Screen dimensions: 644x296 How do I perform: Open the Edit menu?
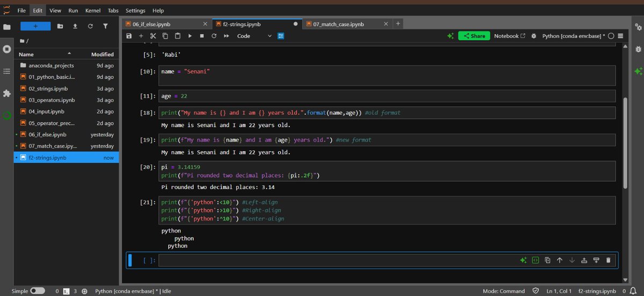[38, 10]
